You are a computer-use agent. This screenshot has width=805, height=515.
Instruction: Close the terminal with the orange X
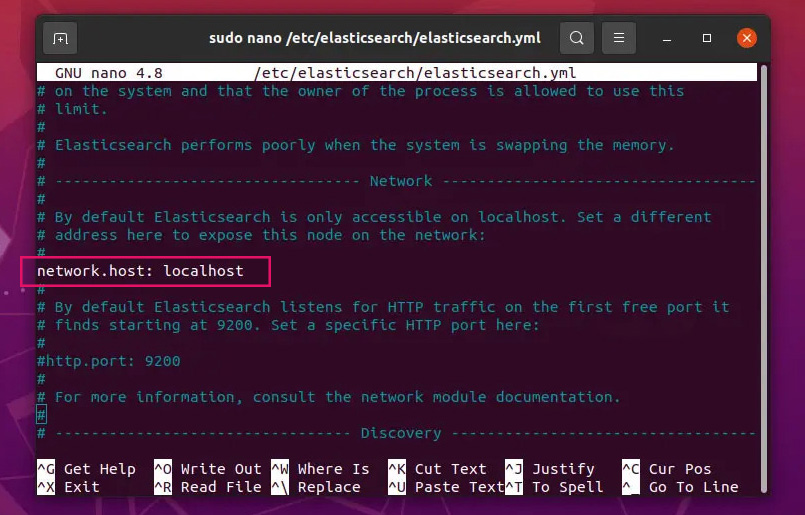pos(746,38)
